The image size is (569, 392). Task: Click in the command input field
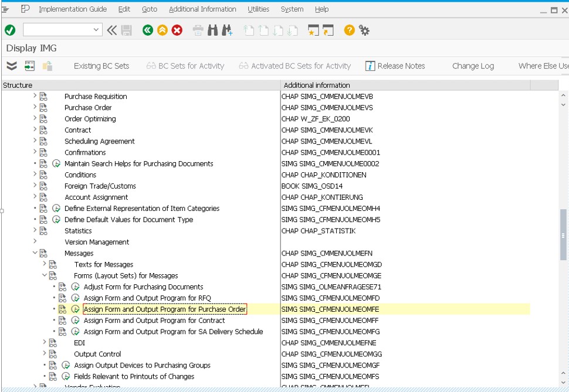pos(57,30)
